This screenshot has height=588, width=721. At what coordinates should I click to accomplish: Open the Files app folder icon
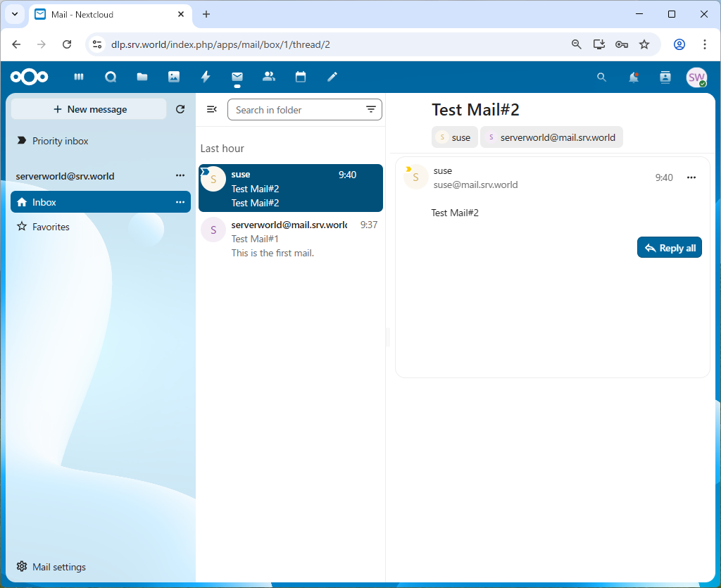142,77
